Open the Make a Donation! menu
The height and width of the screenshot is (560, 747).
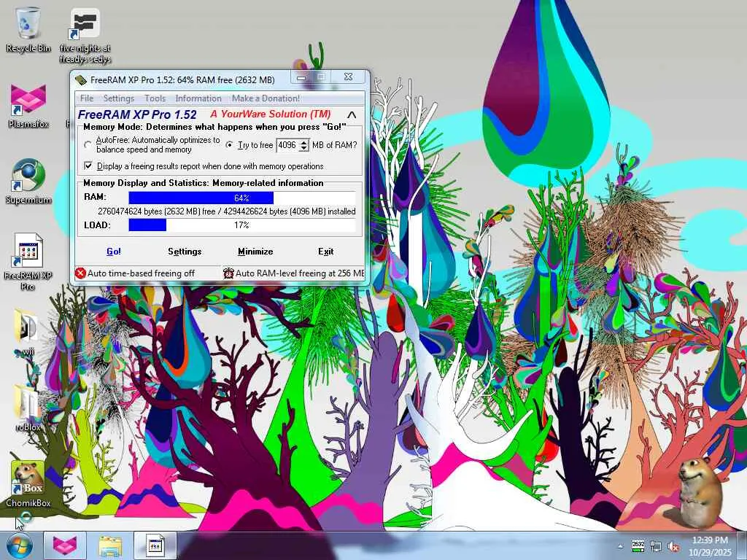click(x=266, y=98)
